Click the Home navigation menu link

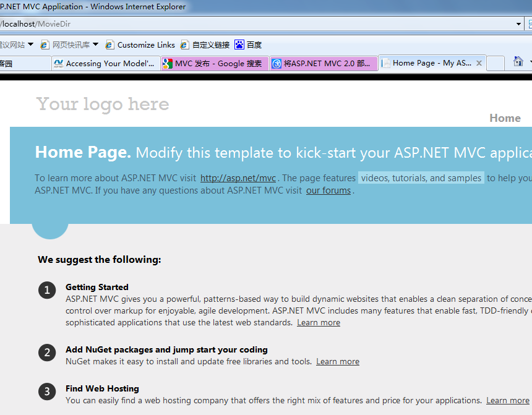pos(505,118)
